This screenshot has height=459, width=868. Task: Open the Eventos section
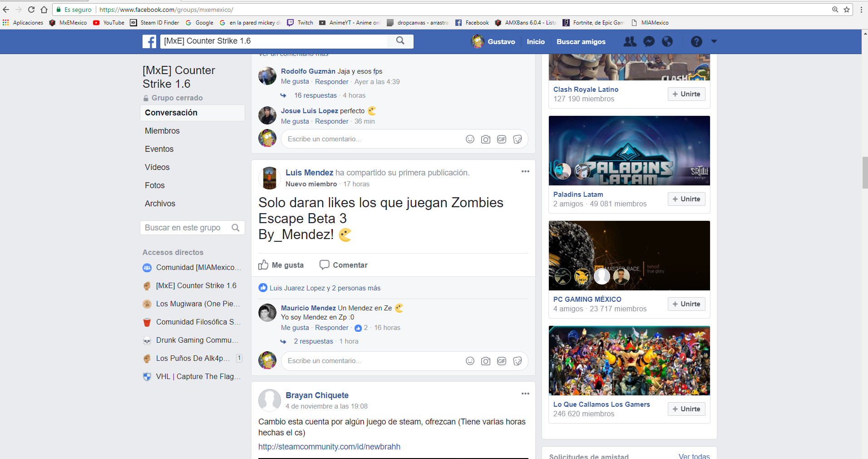(x=159, y=149)
